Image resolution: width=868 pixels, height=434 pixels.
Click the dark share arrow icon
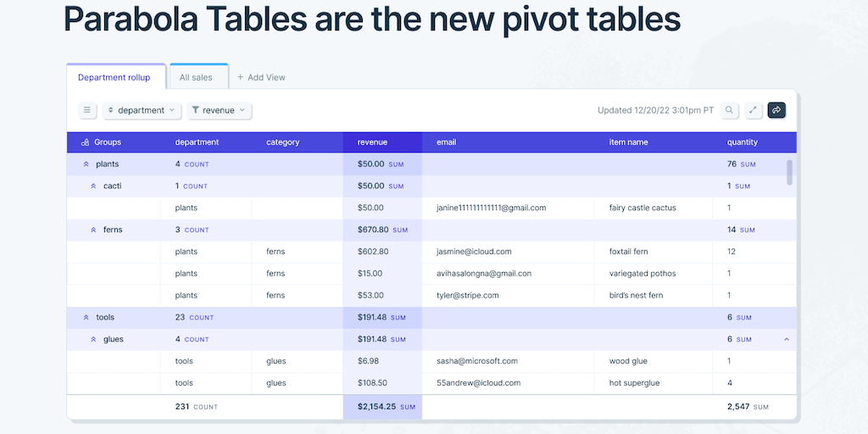click(776, 110)
